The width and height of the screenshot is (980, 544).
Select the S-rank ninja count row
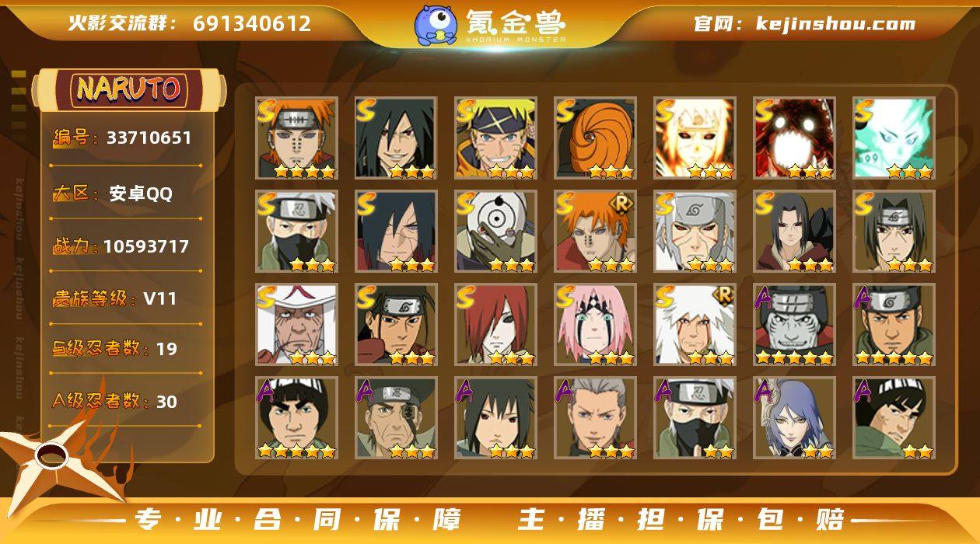point(124,348)
